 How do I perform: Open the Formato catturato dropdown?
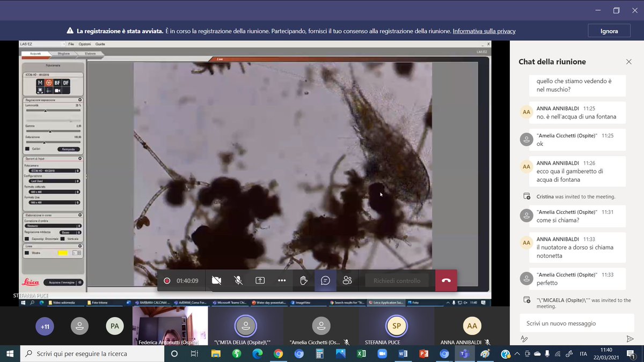[x=53, y=192]
